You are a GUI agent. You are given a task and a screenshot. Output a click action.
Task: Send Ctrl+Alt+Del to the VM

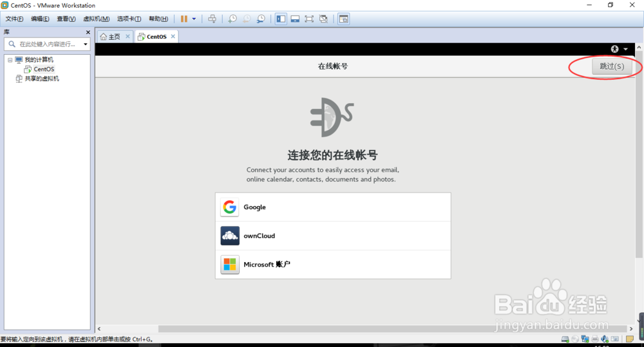tap(212, 19)
